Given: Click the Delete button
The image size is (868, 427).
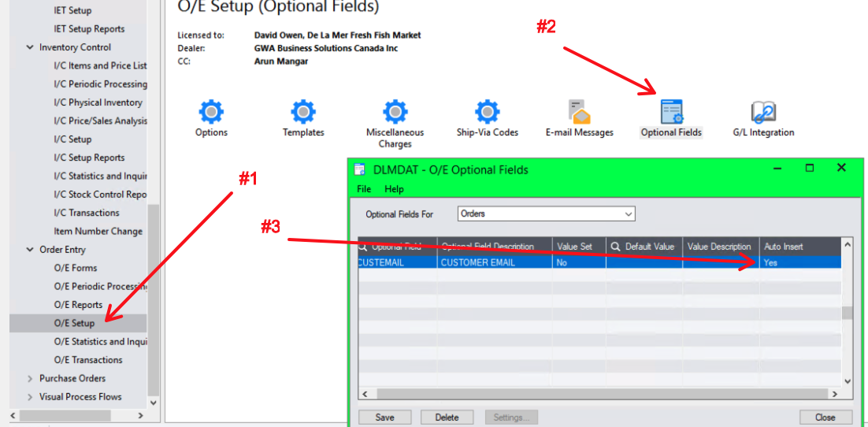Looking at the screenshot, I should (447, 417).
